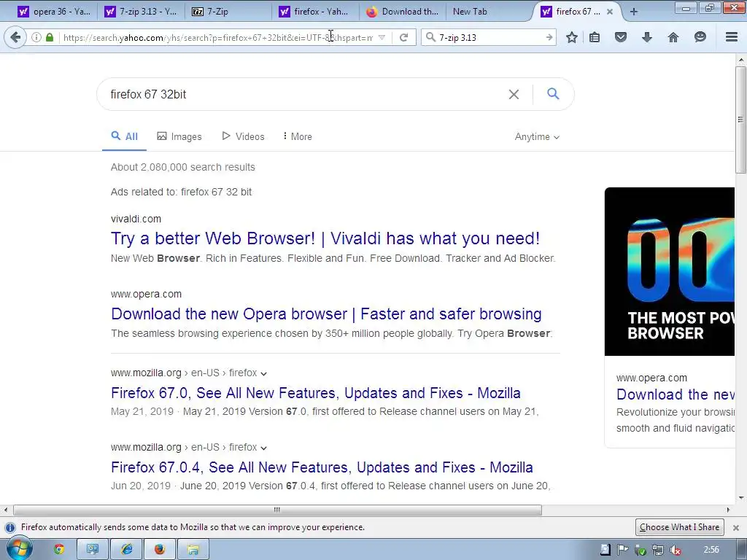The width and height of the screenshot is (747, 560).
Task: Click the network tray icon
Action: pos(658,550)
